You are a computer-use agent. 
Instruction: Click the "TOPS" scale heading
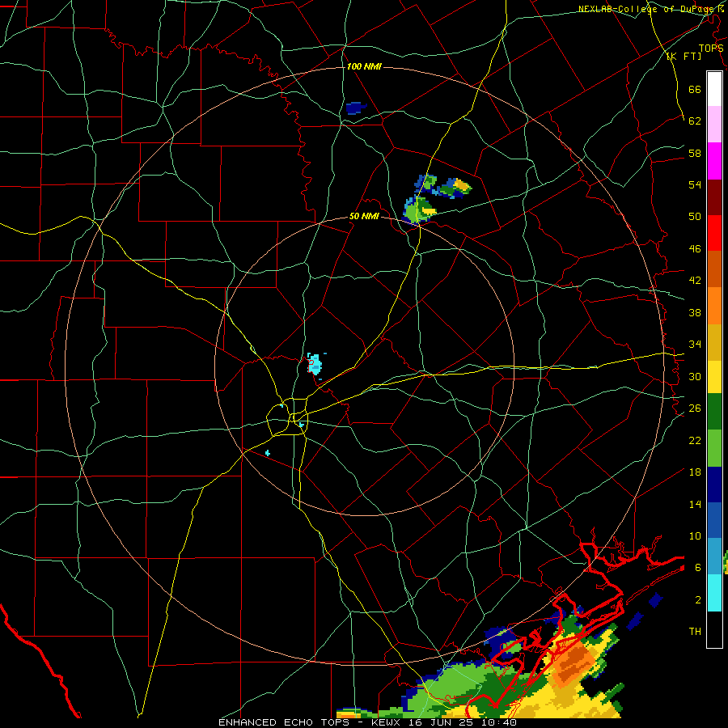click(711, 49)
